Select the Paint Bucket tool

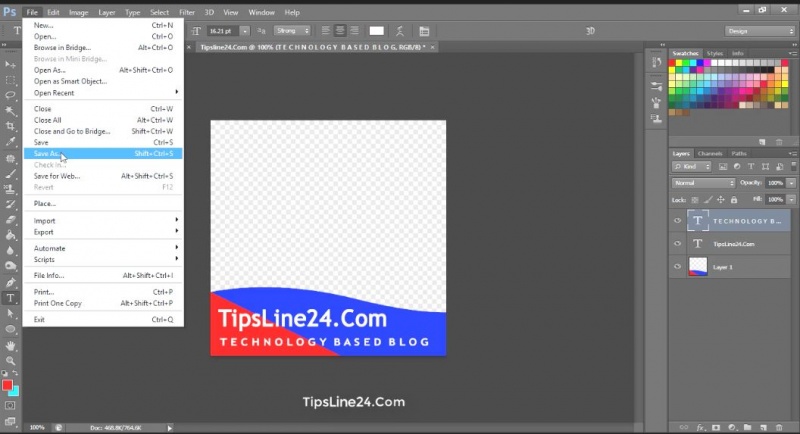[x=10, y=235]
